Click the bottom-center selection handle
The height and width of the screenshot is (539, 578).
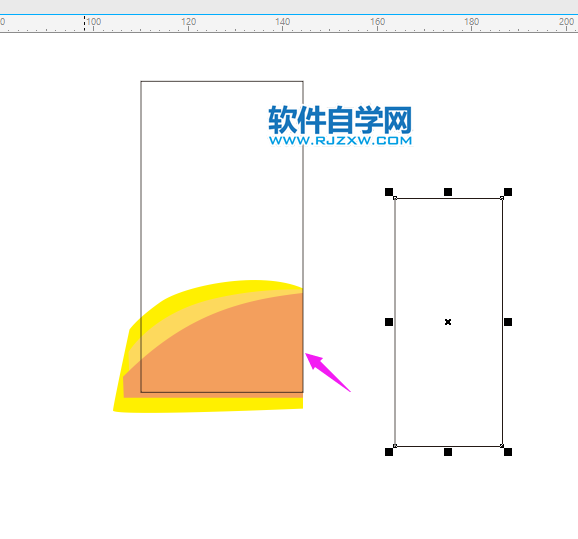click(x=448, y=452)
